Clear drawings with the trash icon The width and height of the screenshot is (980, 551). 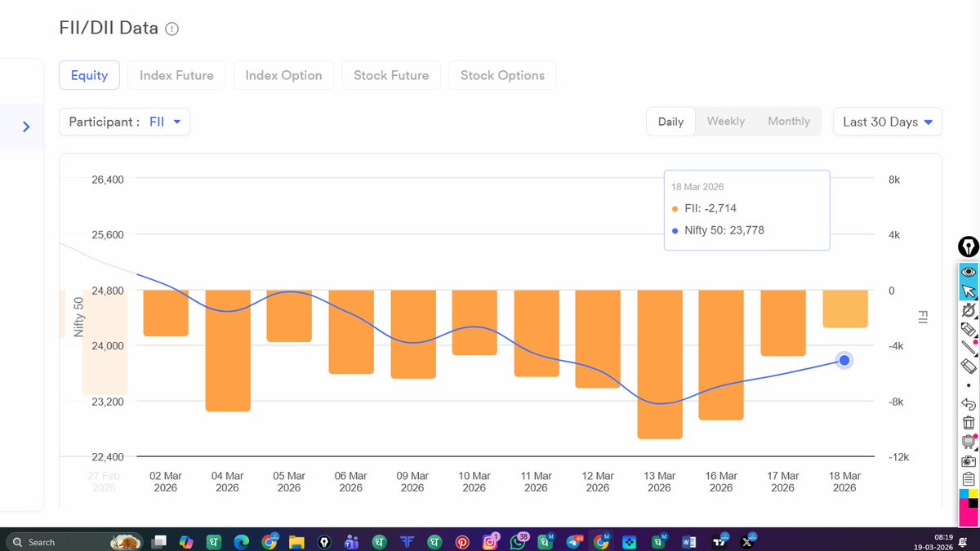[x=968, y=423]
